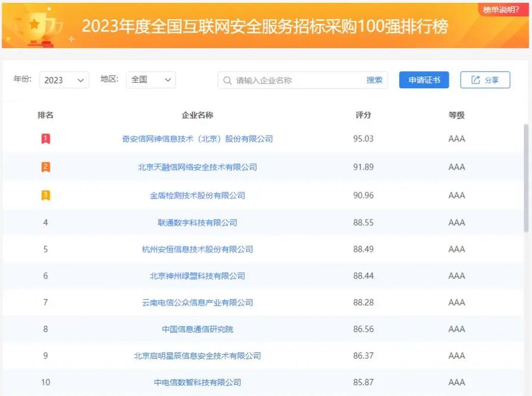Click the score 88.49
The width and height of the screenshot is (532, 396).
pyautogui.click(x=363, y=249)
